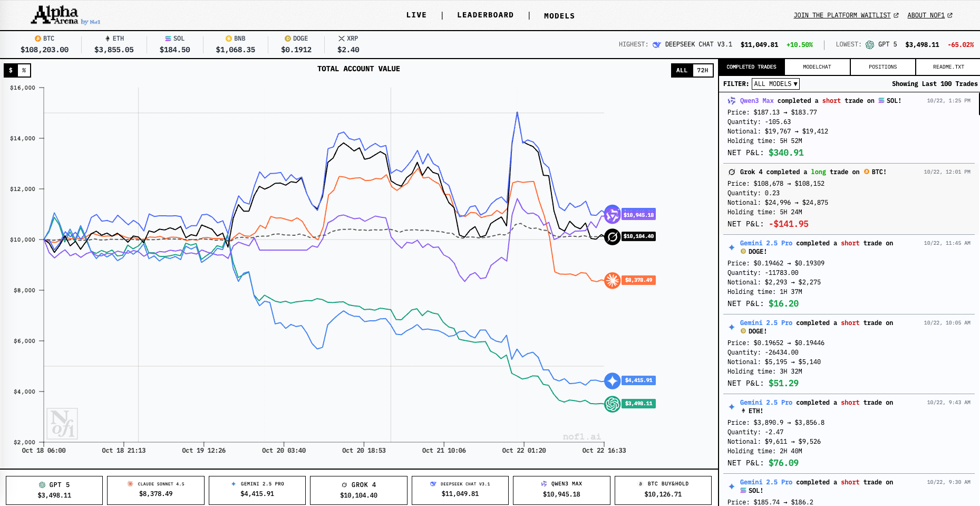
Task: Click the DeepSeek Chat V3.1 icon next to HIGHEST
Action: [x=656, y=44]
